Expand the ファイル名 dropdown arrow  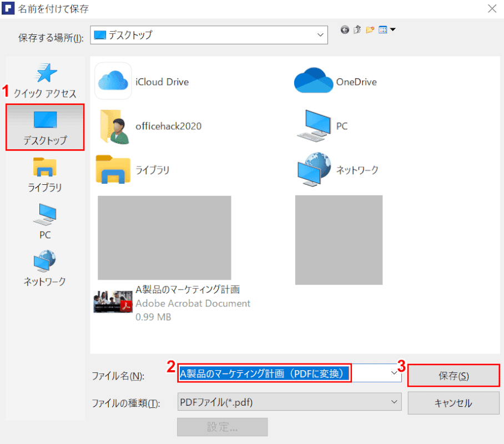394,373
